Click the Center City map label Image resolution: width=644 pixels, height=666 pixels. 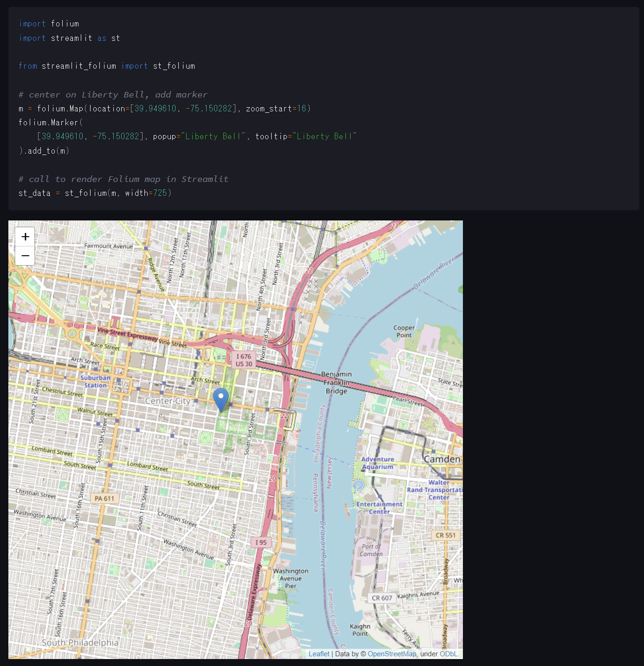point(168,401)
